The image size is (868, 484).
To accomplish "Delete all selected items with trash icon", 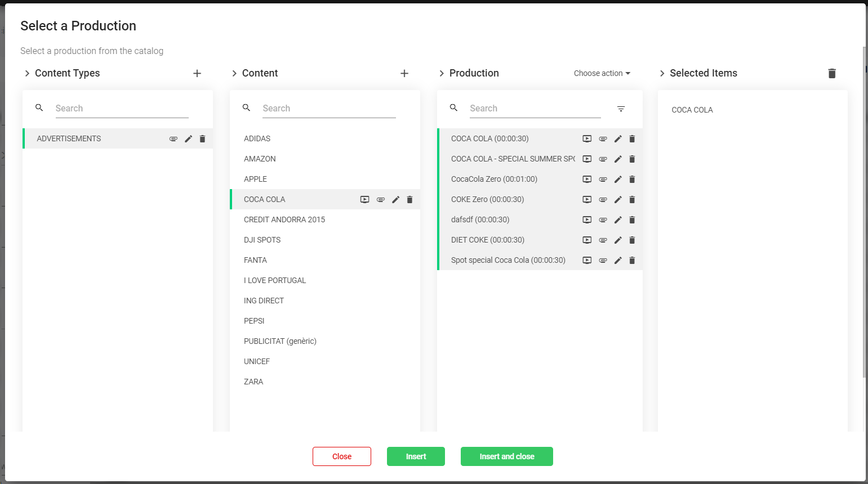I will tap(832, 73).
